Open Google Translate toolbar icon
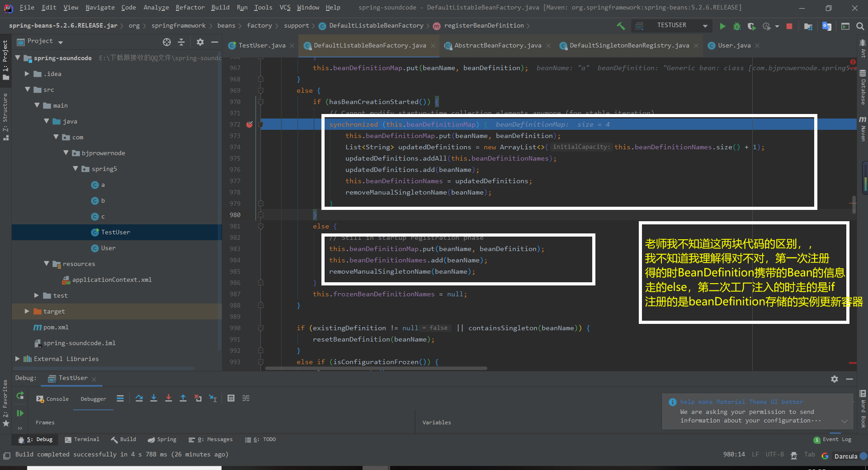This screenshot has height=470, width=868. pyautogui.click(x=827, y=26)
